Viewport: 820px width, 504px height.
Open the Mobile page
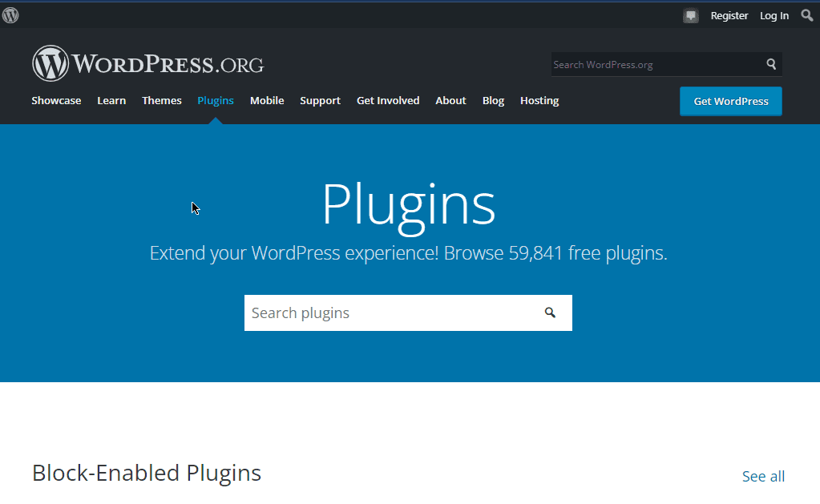267,100
